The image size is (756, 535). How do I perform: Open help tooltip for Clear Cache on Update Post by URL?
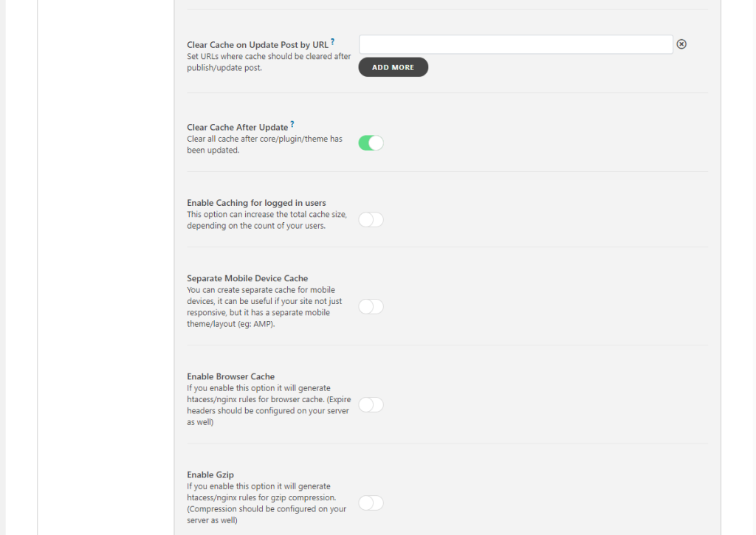333,42
